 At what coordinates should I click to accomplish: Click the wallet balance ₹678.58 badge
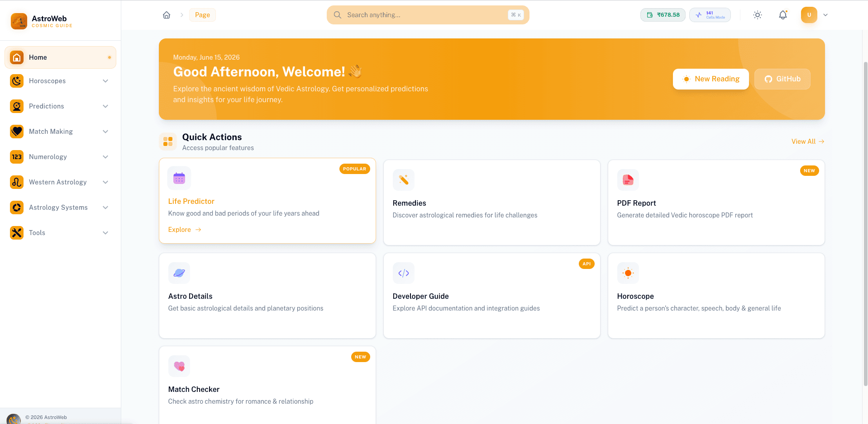coord(663,15)
